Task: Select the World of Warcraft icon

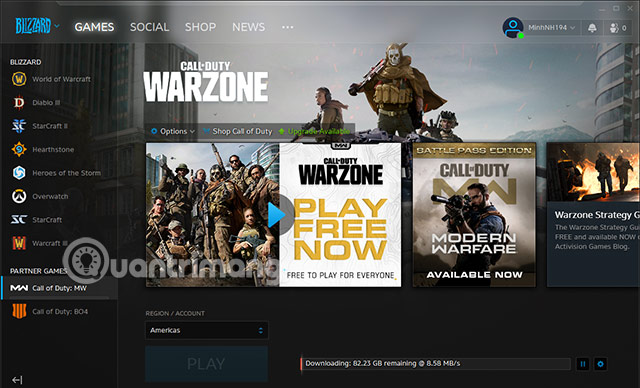Action: 19,79
